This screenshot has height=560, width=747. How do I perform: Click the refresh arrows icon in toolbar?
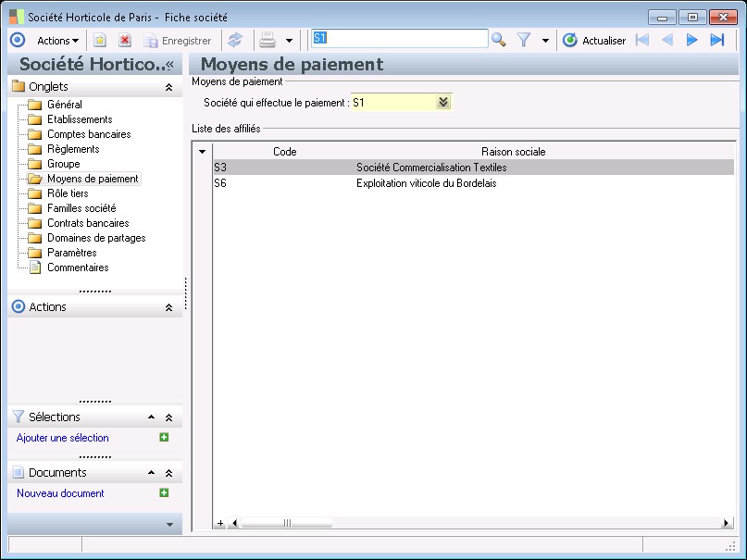(235, 40)
